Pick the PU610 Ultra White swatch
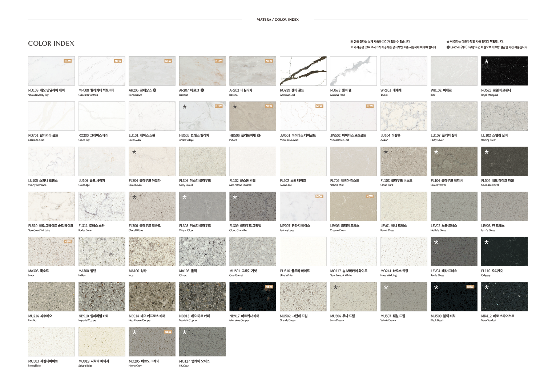 (303, 252)
